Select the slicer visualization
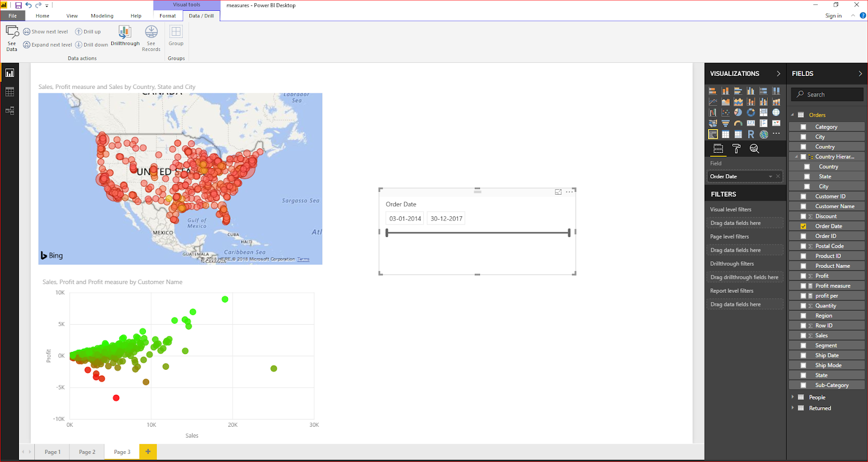 click(x=713, y=134)
